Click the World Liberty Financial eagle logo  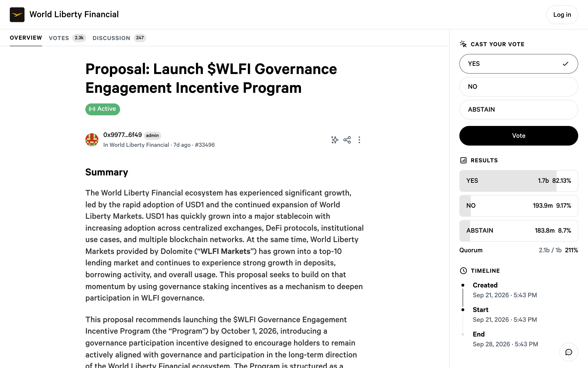17,15
